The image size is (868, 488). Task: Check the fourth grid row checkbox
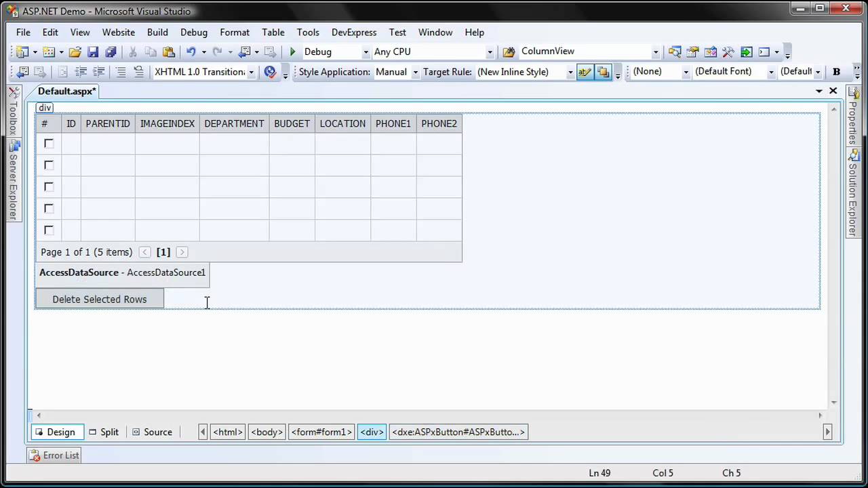[49, 208]
